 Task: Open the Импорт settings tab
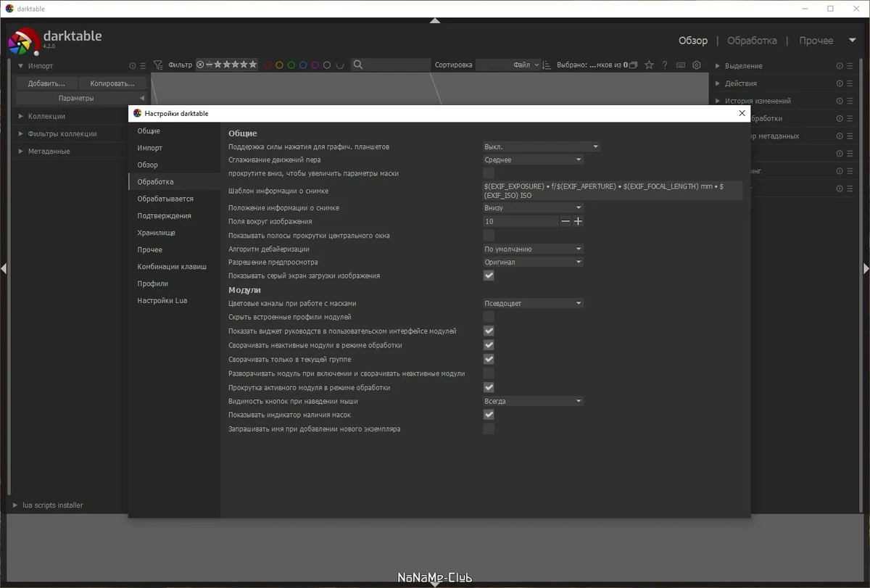[x=174, y=148]
